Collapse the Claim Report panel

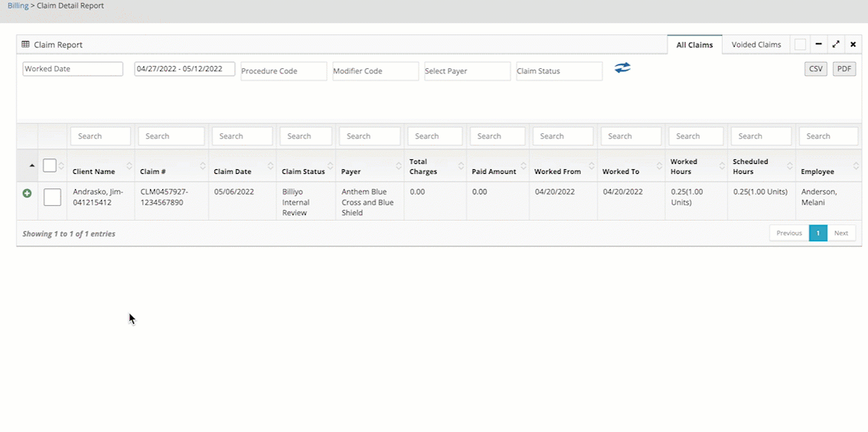pyautogui.click(x=818, y=44)
